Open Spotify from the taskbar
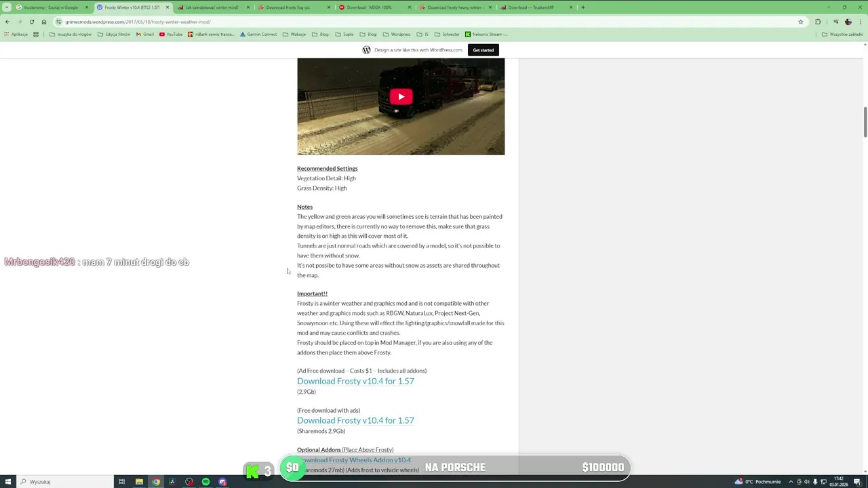The image size is (868, 488). pyautogui.click(x=205, y=482)
